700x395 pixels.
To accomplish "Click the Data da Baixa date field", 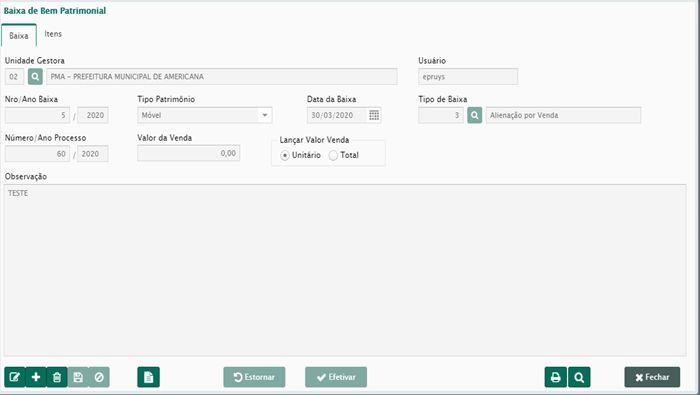I will [338, 115].
